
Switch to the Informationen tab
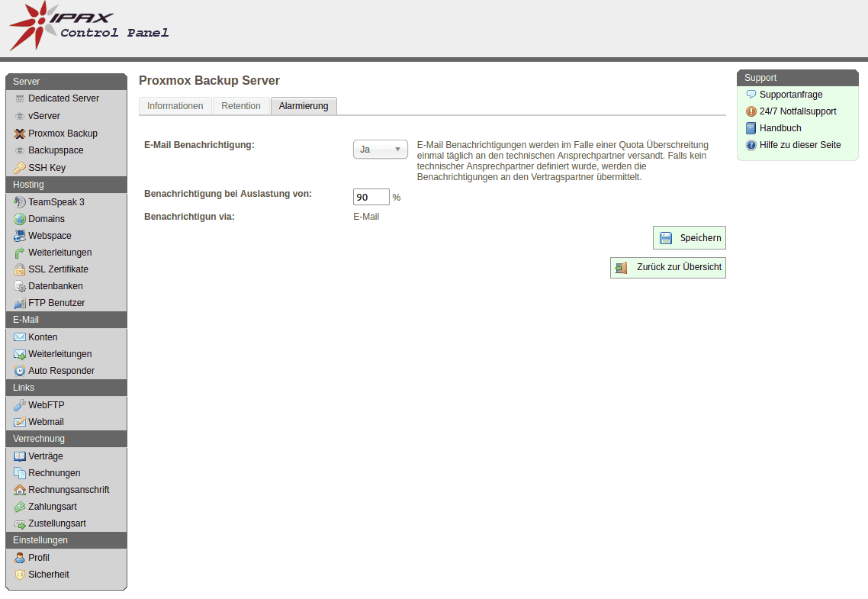[x=175, y=106]
